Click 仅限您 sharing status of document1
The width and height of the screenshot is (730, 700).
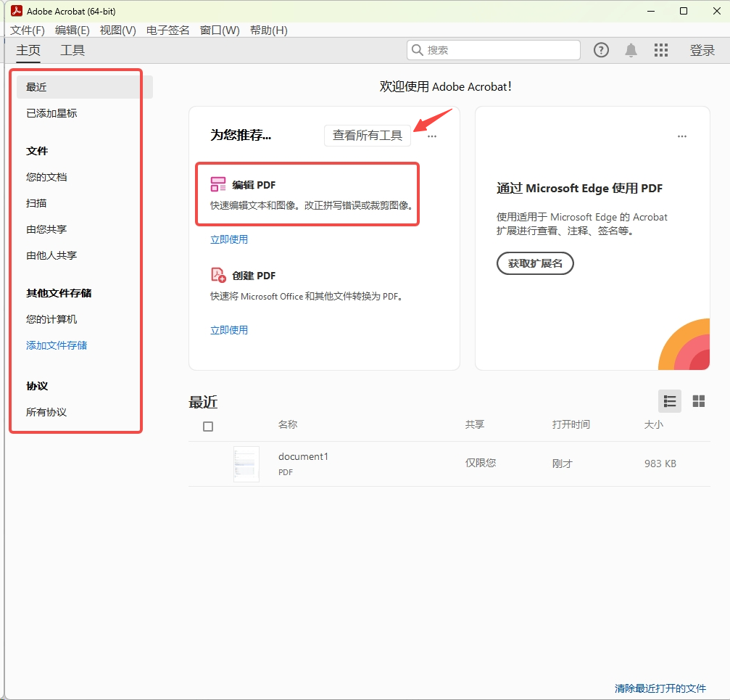(481, 463)
